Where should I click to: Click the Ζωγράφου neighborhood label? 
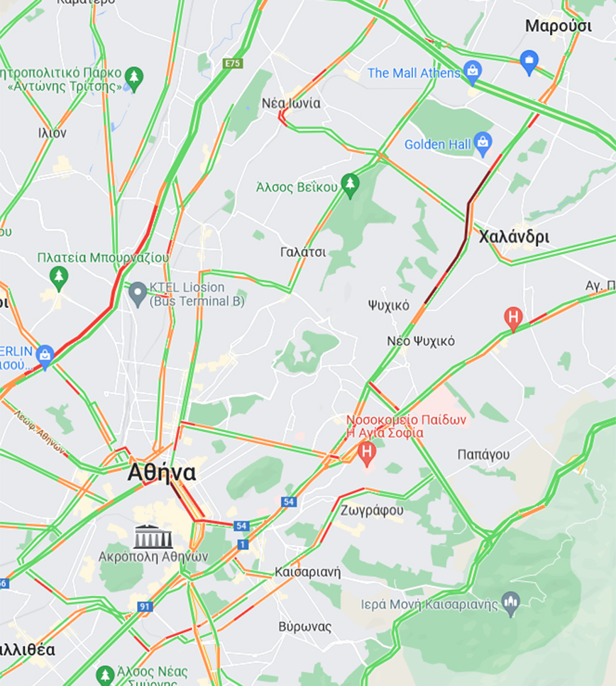372,510
